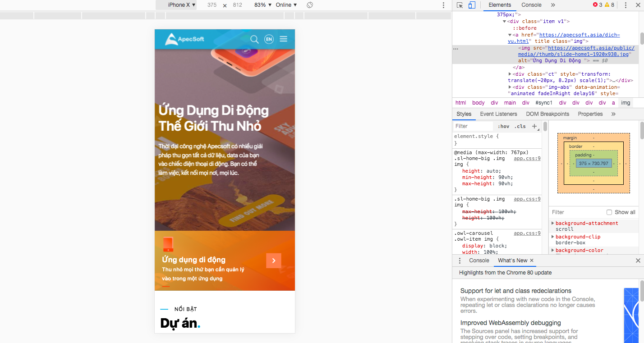Open app.css:9 link for the media query rule
Viewport: 644px width, 343px height.
[527, 159]
